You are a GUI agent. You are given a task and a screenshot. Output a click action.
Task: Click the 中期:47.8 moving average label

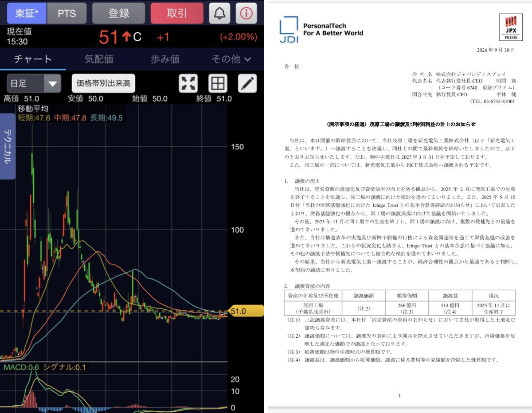click(x=70, y=117)
